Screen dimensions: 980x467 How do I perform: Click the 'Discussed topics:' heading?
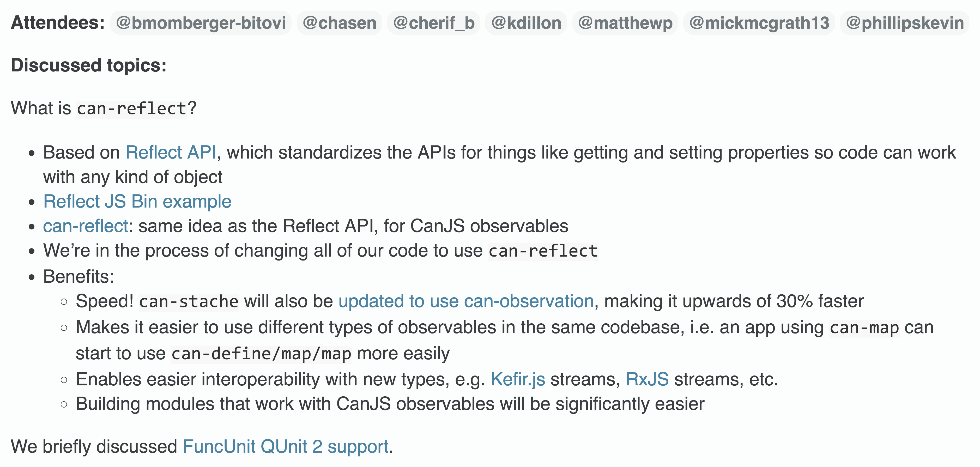pos(89,65)
